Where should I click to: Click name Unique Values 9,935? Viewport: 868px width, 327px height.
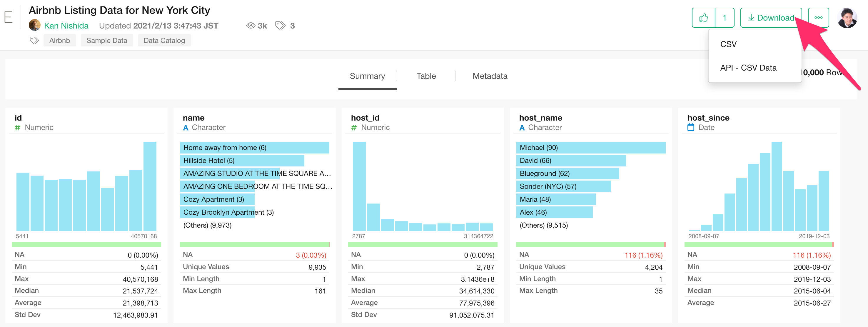pyautogui.click(x=317, y=267)
